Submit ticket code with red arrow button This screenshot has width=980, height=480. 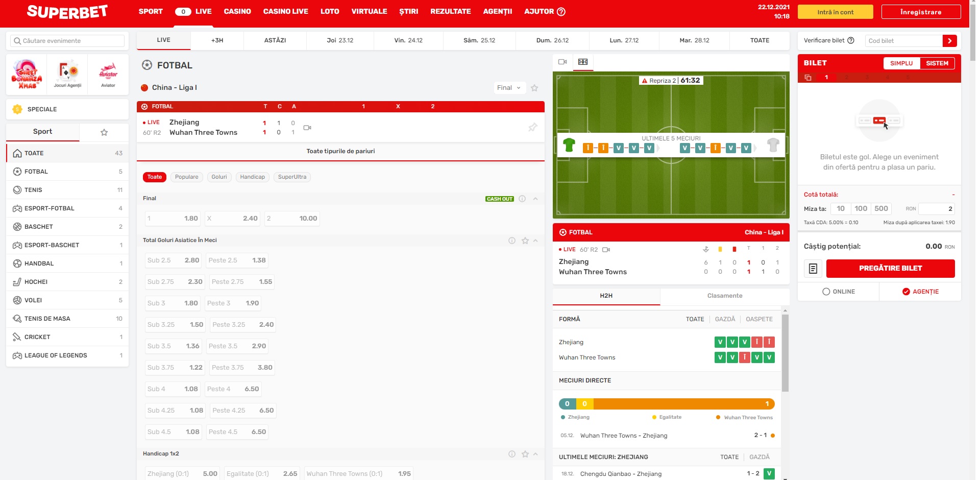[x=949, y=41]
